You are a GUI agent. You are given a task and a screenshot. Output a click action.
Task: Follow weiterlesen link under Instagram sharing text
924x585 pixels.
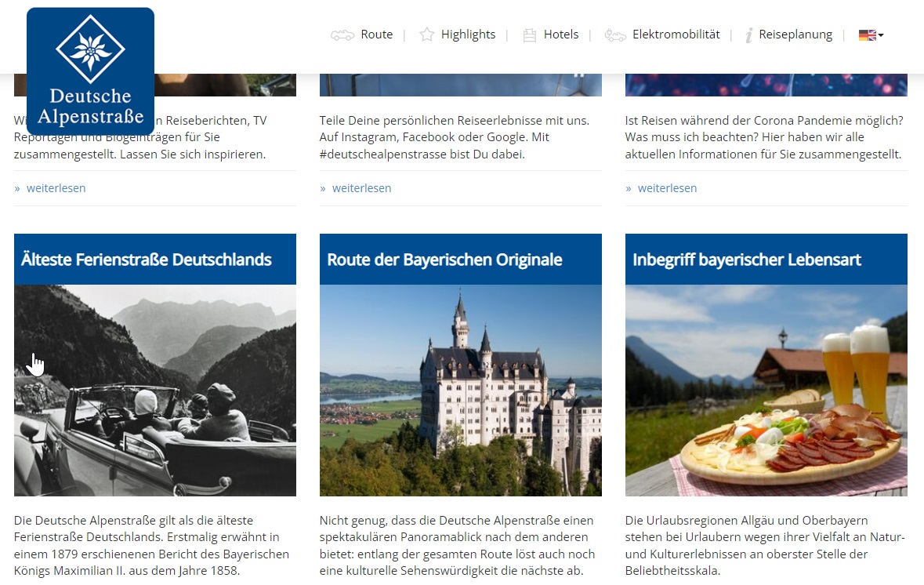click(x=361, y=188)
